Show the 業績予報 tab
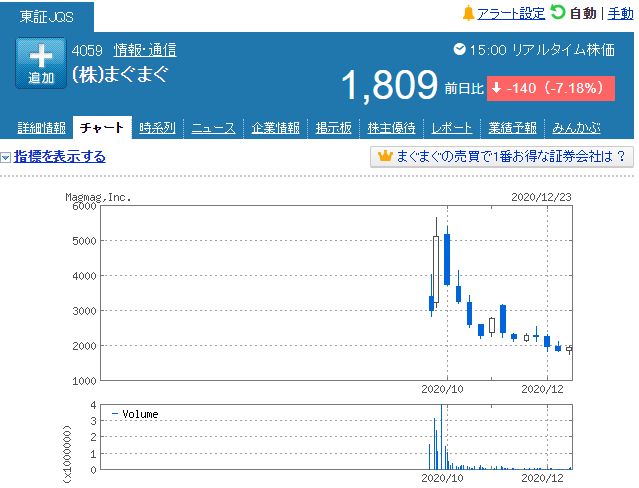 point(512,128)
